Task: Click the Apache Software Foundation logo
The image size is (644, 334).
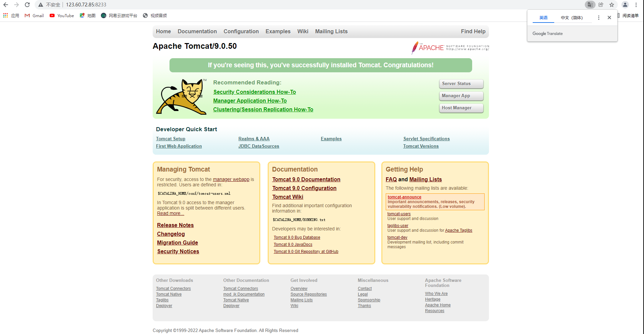Action: point(450,48)
